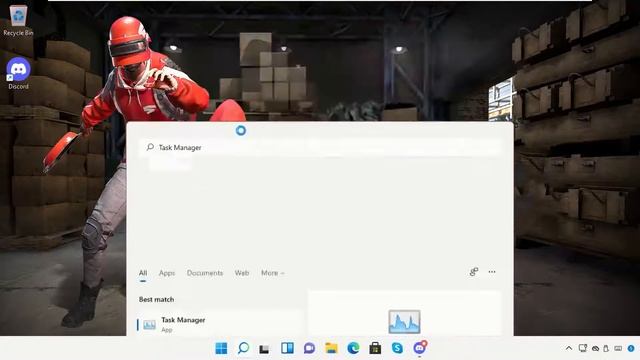Open the Recycle Bin desktop icon

click(18, 20)
